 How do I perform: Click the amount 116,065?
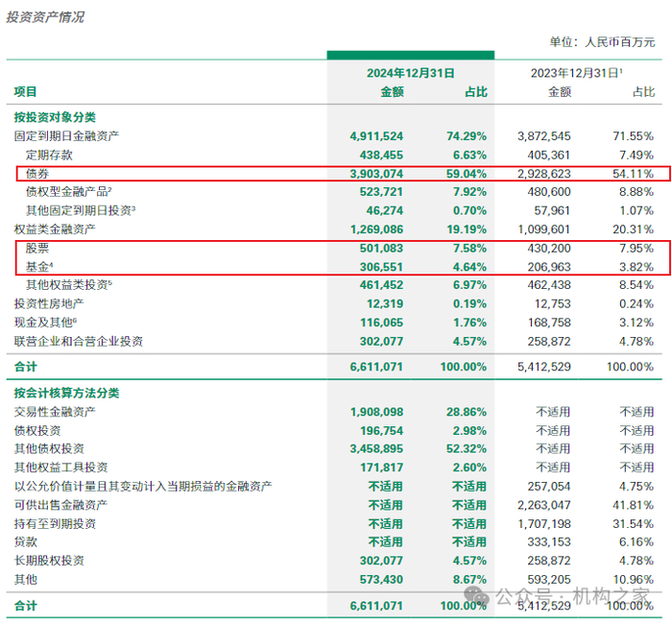381,323
